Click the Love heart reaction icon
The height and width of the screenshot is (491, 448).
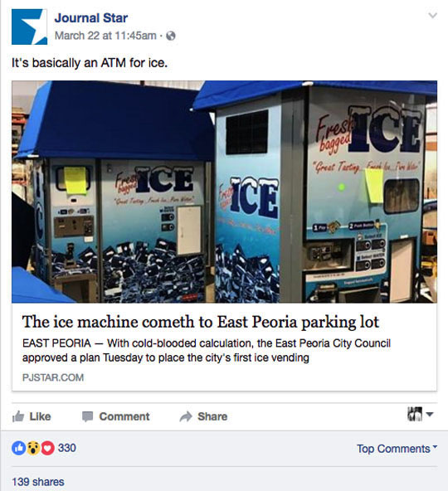47,448
